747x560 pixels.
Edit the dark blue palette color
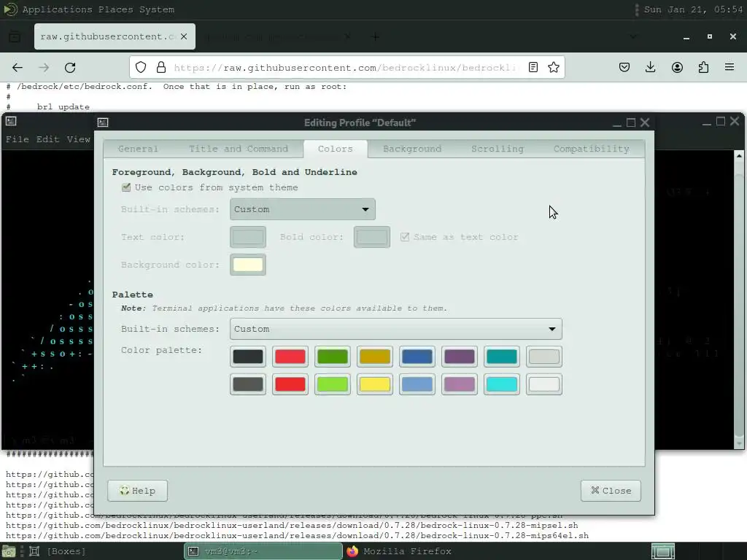417,357
